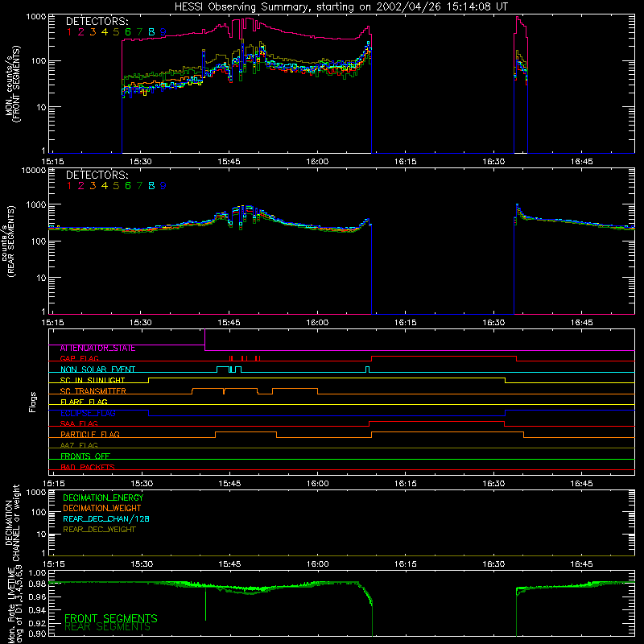Screen dimensions: 644x644
Task: Select detector 8 in the front segments legend
Action: [x=151, y=32]
